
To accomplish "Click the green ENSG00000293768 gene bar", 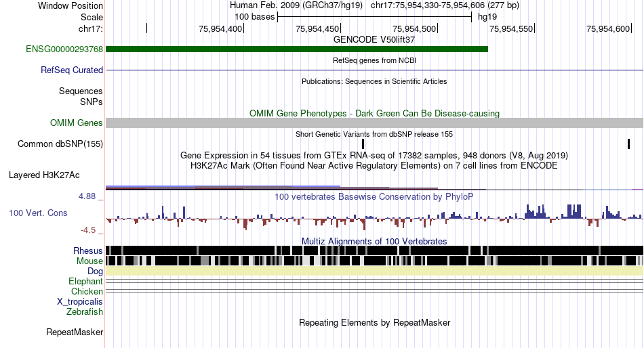I will 297,49.
